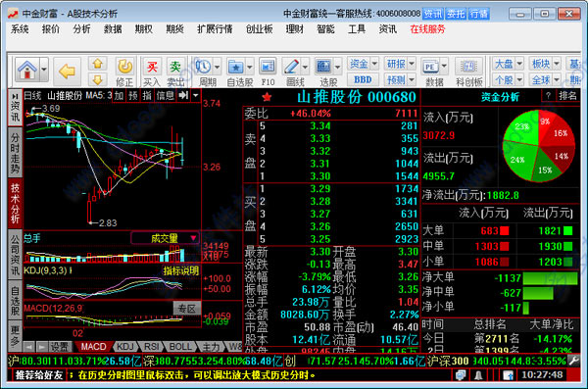Open the 自选股 favorites folder icon

236,68
